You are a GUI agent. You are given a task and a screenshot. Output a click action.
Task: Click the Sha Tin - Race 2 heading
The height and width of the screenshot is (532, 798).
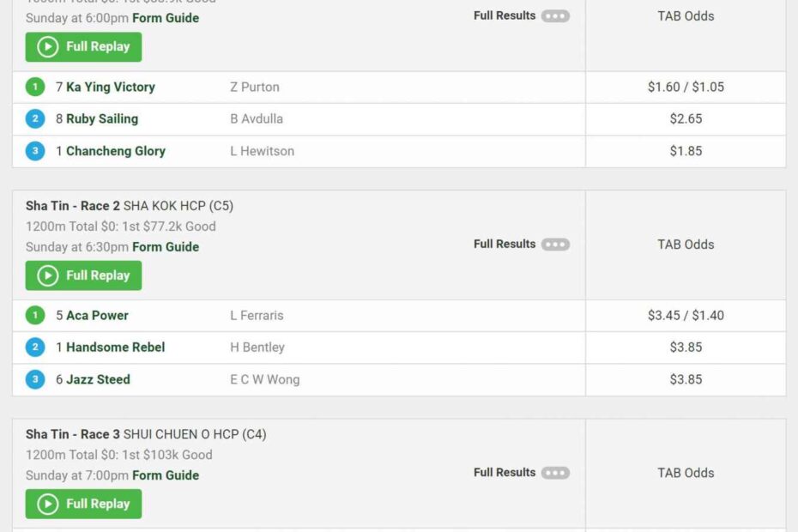(x=73, y=206)
